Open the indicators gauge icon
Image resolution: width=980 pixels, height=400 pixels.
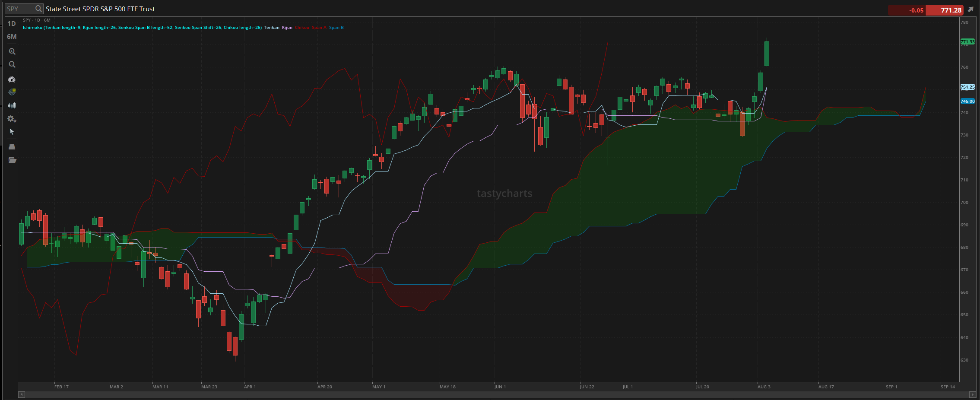(12, 79)
